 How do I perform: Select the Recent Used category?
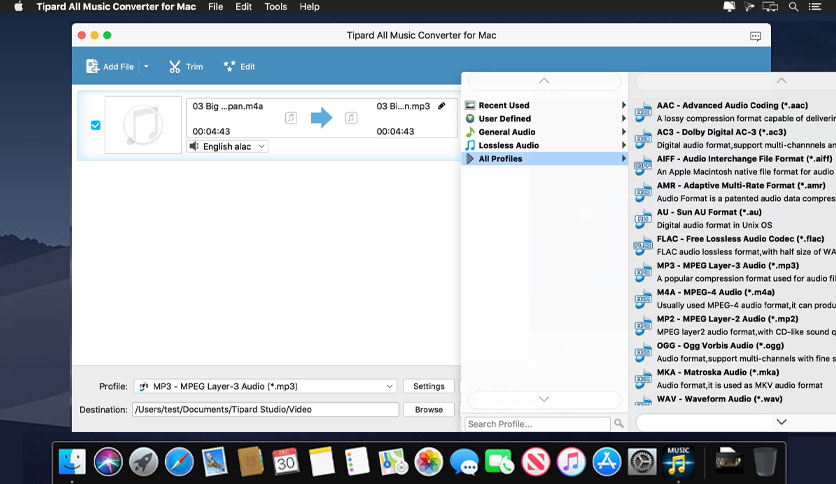(x=544, y=105)
